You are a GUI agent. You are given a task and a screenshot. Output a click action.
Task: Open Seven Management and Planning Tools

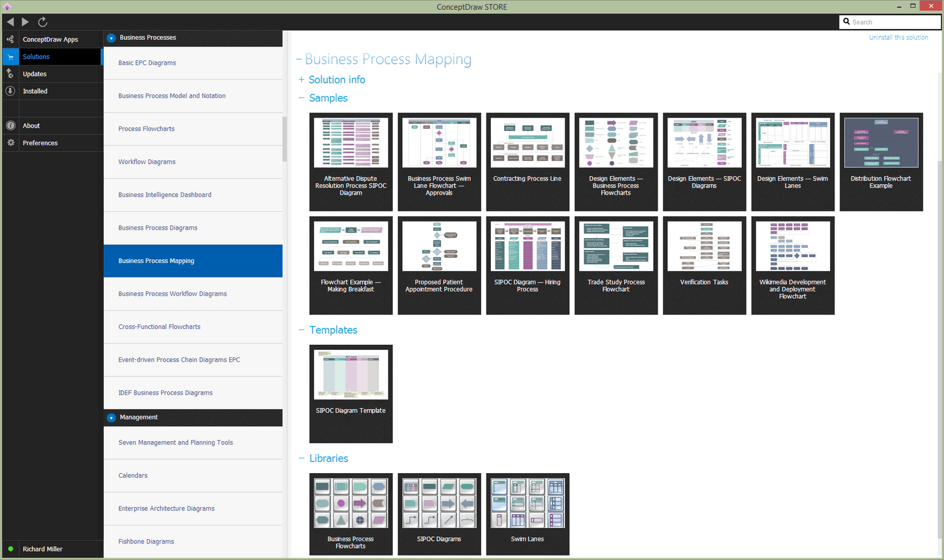pyautogui.click(x=193, y=443)
